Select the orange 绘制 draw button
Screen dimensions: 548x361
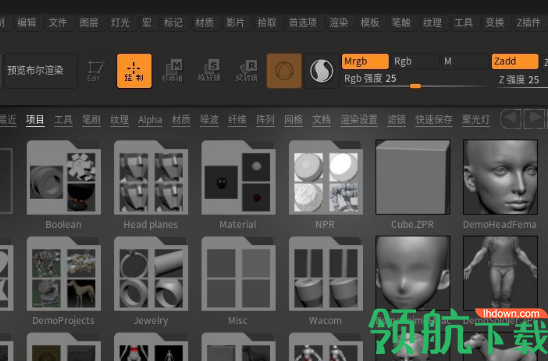(134, 71)
